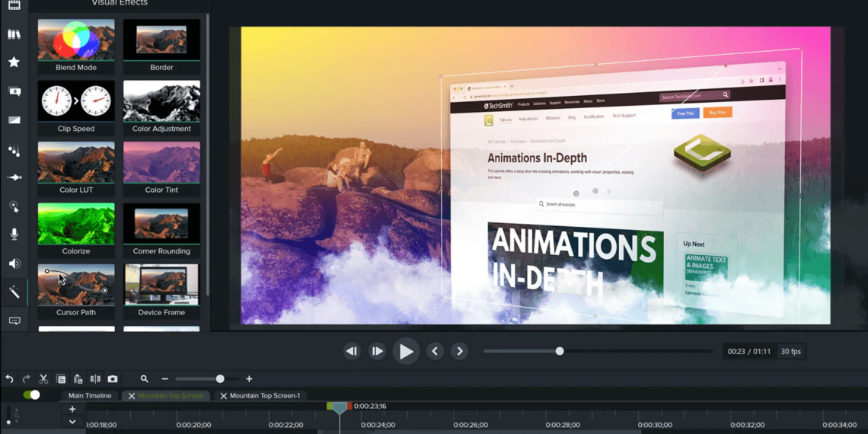The width and height of the screenshot is (868, 434).
Task: Cut selection with the scissors icon
Action: click(x=43, y=379)
